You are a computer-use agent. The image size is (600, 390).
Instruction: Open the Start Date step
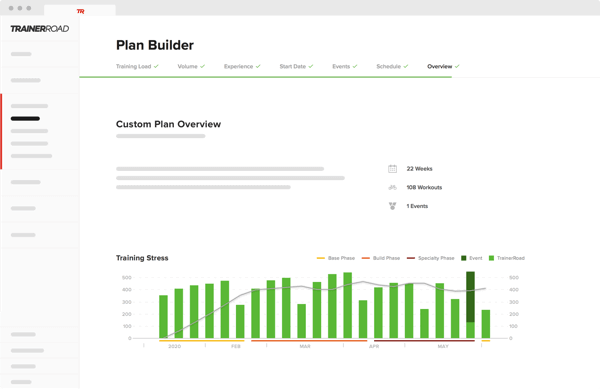point(293,67)
